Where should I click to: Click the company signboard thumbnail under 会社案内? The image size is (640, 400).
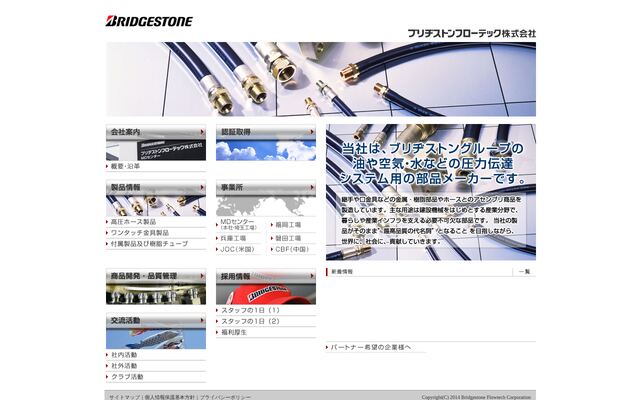(156, 150)
